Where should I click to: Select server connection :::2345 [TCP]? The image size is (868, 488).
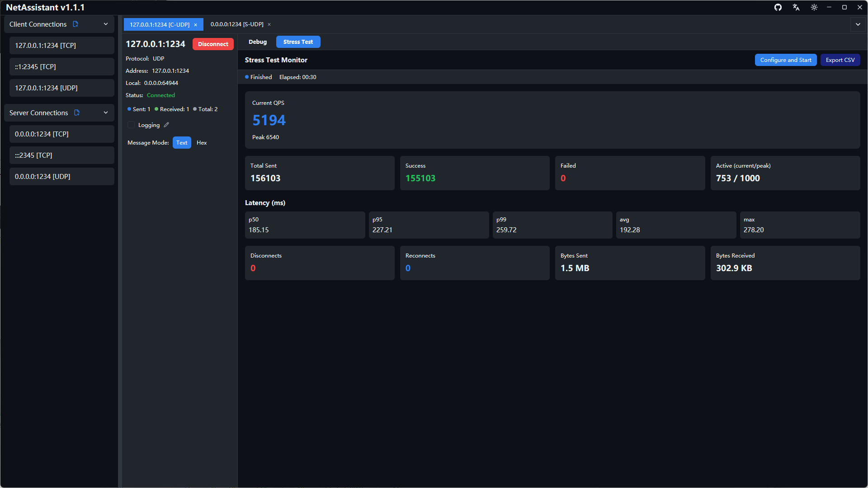pyautogui.click(x=62, y=155)
